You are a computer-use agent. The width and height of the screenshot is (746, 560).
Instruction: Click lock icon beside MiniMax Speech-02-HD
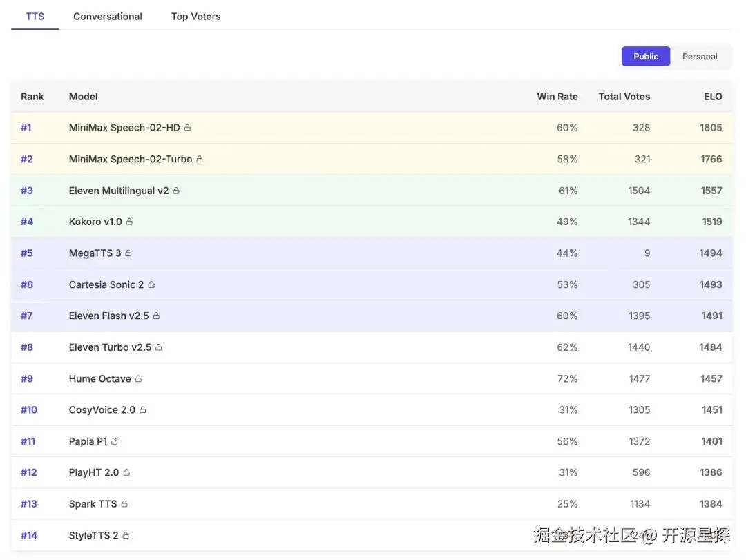[x=188, y=128]
